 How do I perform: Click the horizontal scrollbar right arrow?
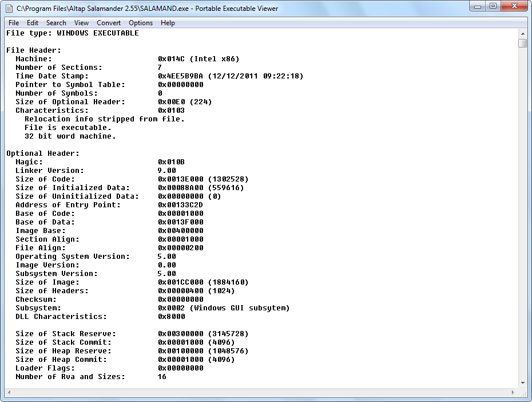coord(513,392)
